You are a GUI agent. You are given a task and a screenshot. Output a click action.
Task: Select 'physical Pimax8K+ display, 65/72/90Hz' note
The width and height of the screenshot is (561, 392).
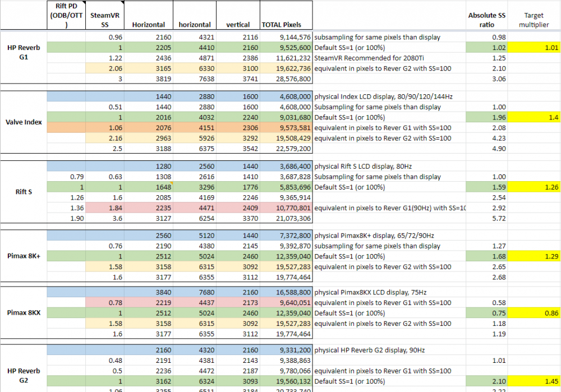(374, 236)
